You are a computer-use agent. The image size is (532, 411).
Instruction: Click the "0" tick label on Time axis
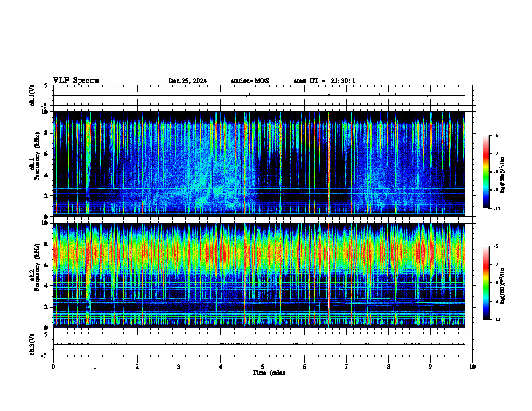(x=53, y=367)
